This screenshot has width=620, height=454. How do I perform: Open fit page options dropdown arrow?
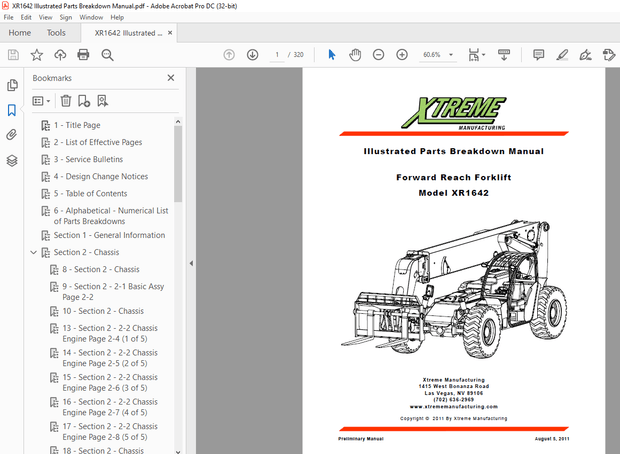484,55
